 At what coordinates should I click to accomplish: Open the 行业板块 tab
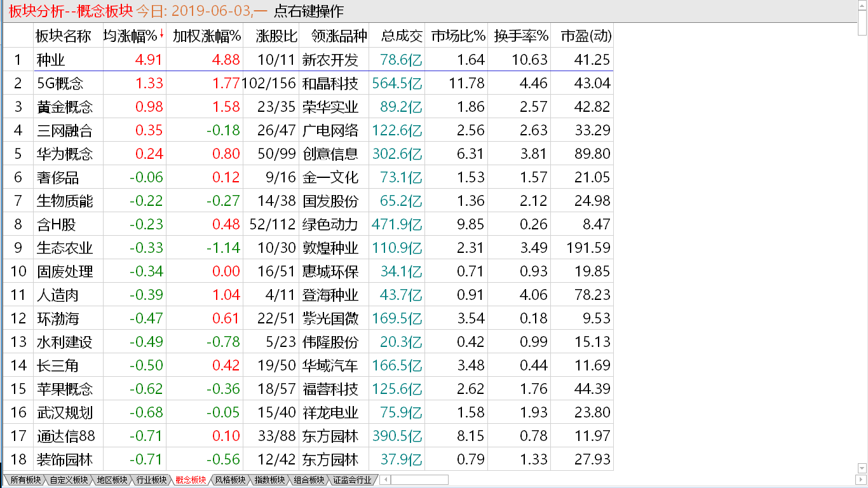(x=151, y=480)
